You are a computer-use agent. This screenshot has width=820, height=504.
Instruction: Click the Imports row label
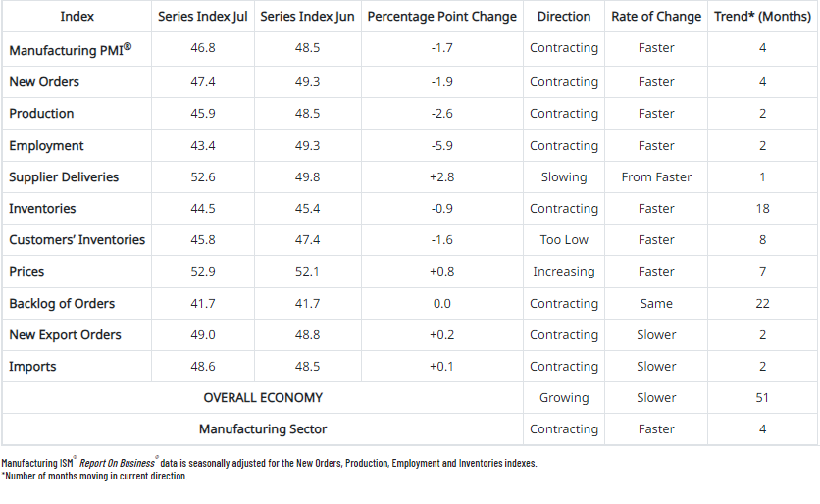[x=32, y=367]
